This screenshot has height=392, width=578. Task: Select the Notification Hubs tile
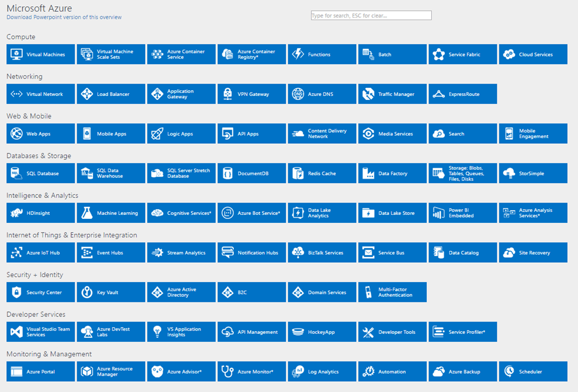point(252,252)
